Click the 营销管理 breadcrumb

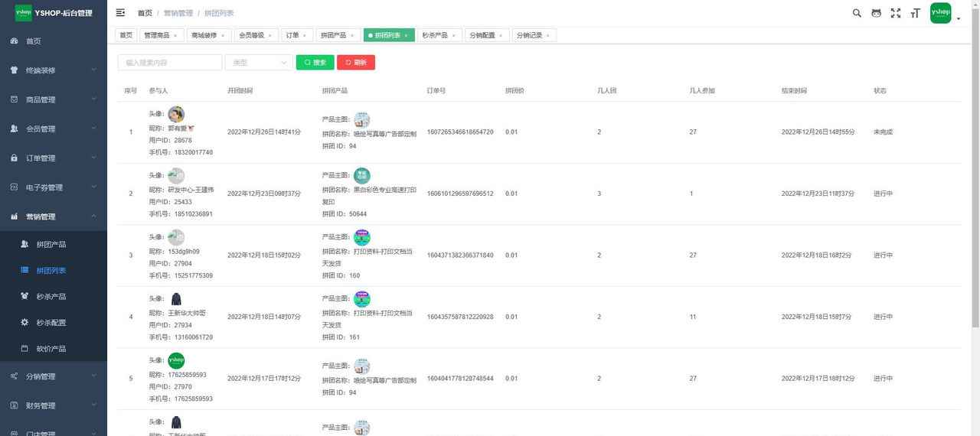click(178, 14)
